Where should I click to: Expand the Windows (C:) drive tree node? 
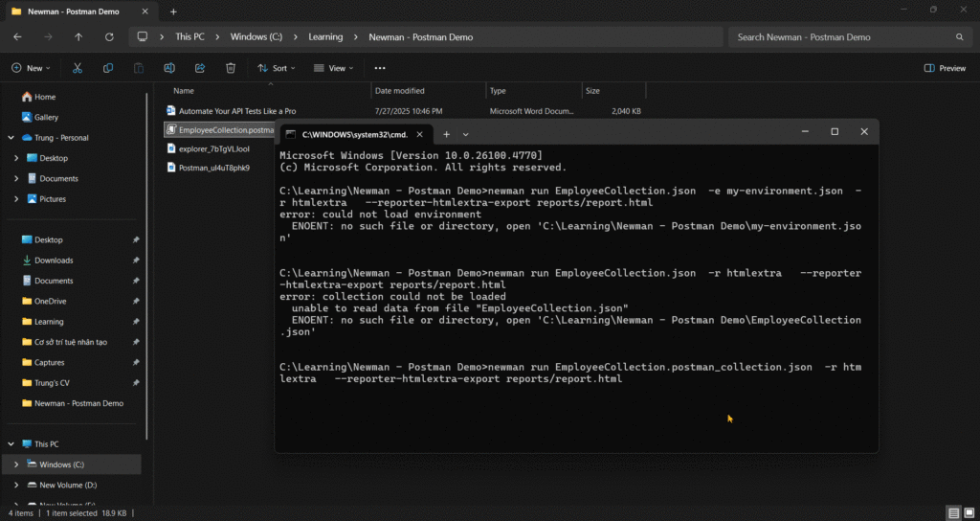coord(16,464)
